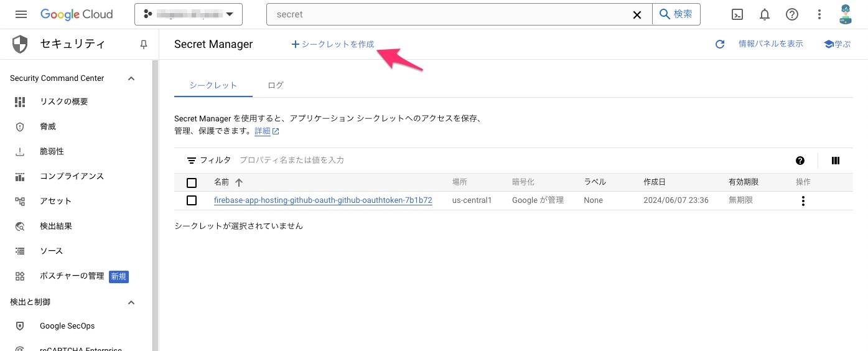
Task: Pin the セキュリティ sidebar with the pin icon
Action: pos(144,45)
